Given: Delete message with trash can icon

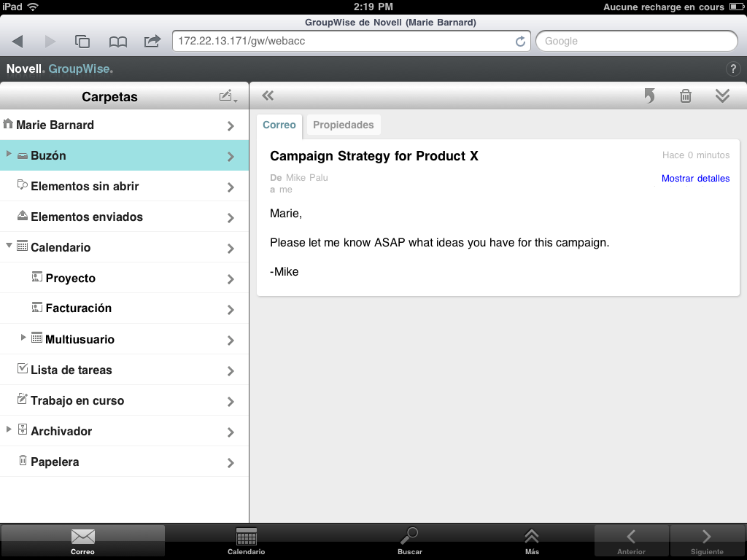Looking at the screenshot, I should tap(686, 96).
